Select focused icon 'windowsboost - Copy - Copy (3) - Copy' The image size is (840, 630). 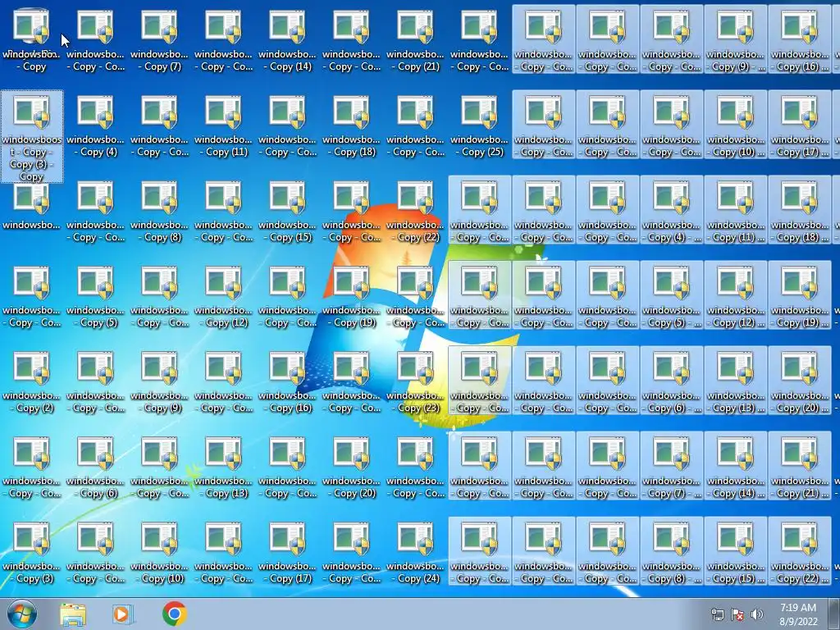[32, 137]
